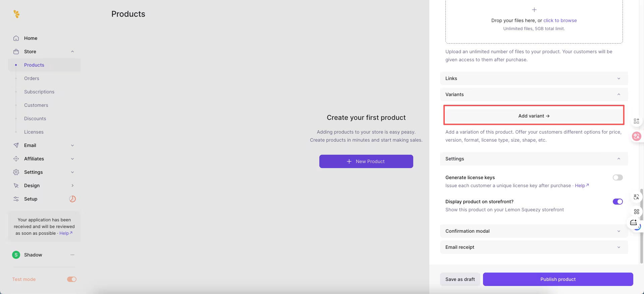Expand the Links section

[534, 78]
